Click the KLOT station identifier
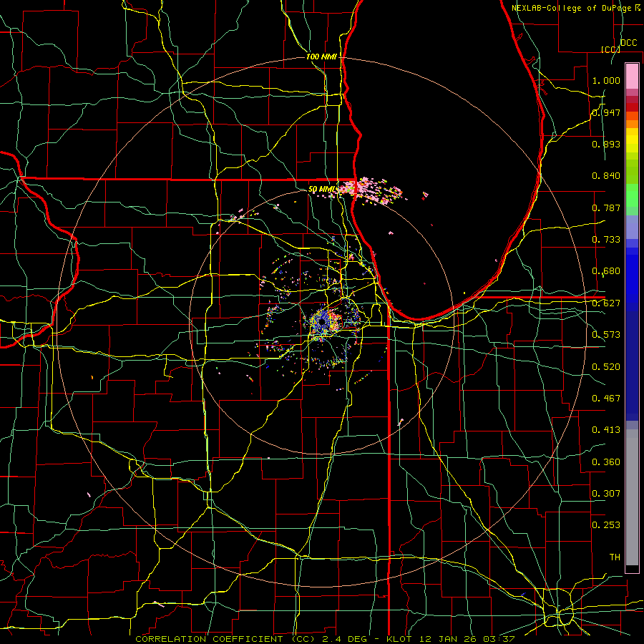The width and height of the screenshot is (644, 644). tap(399, 639)
